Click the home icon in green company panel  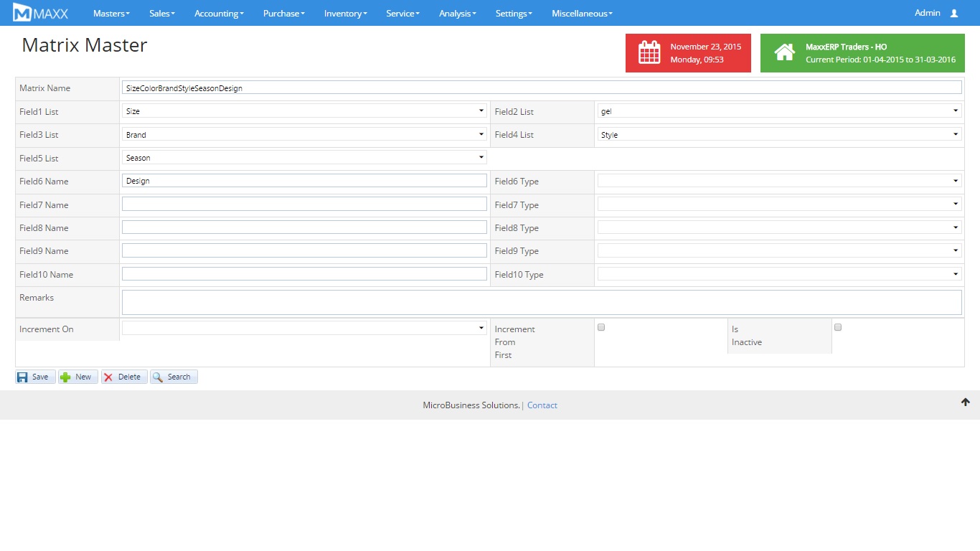pos(784,53)
